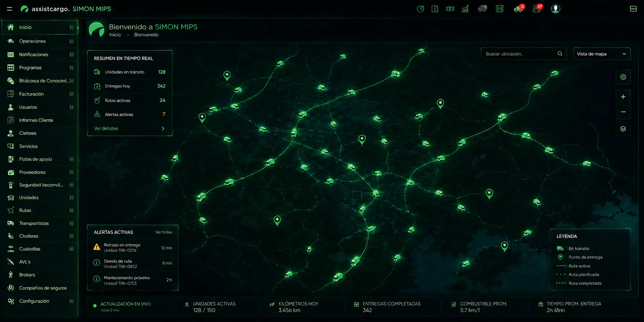
Task: Expand the Facturación submenu indicator
Action: click(x=72, y=94)
